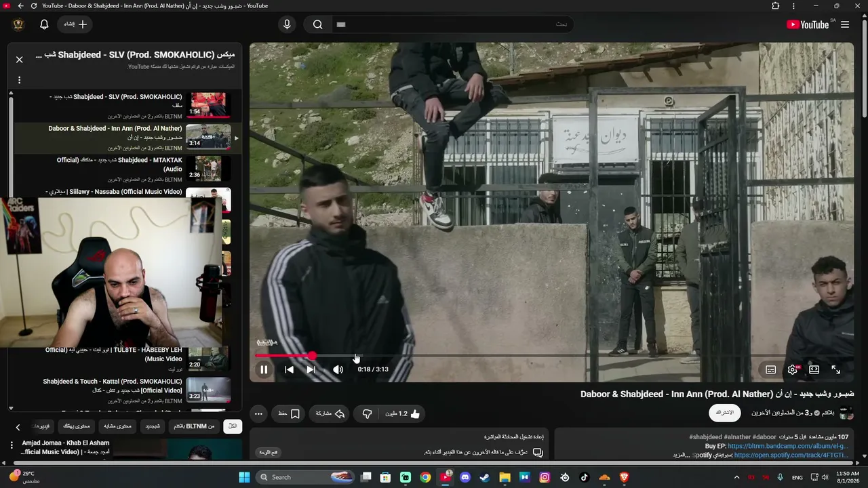Open TikTok from the taskbar
The height and width of the screenshot is (488, 868).
pos(585,477)
